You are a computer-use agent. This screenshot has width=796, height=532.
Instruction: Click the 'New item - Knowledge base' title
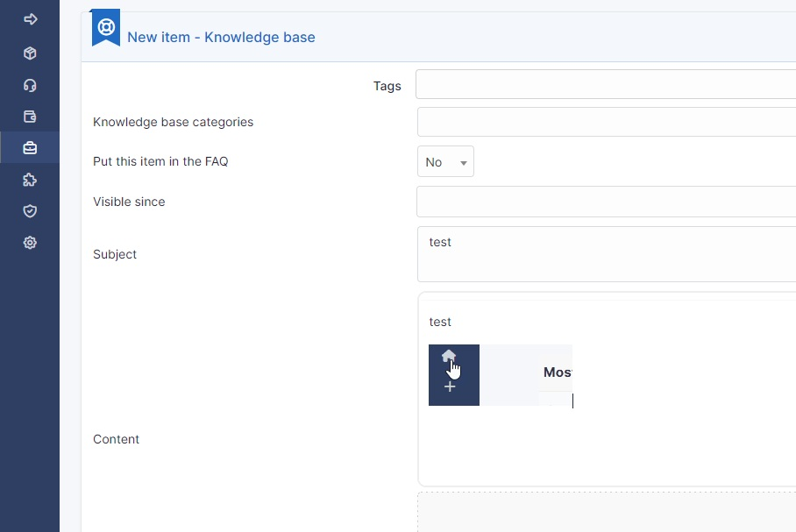222,38
